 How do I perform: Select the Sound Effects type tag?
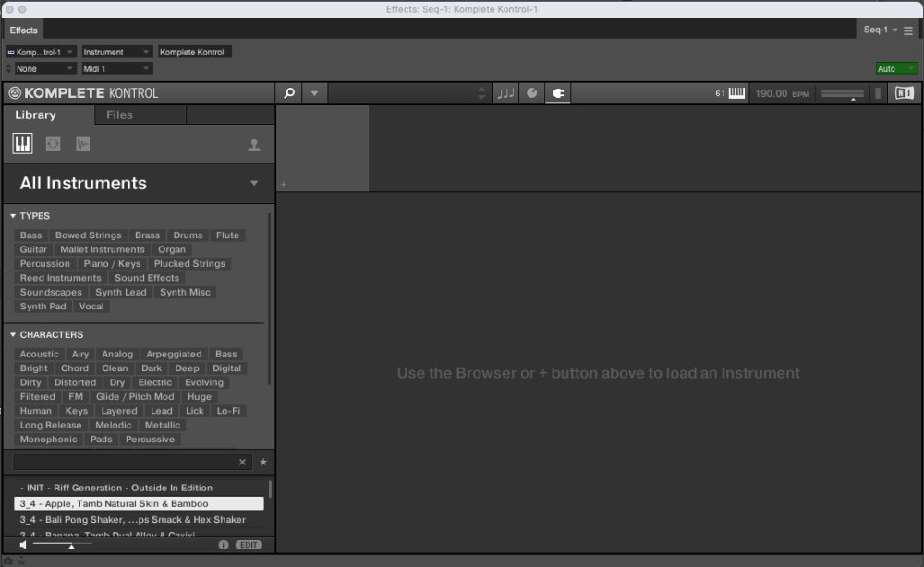pos(147,278)
